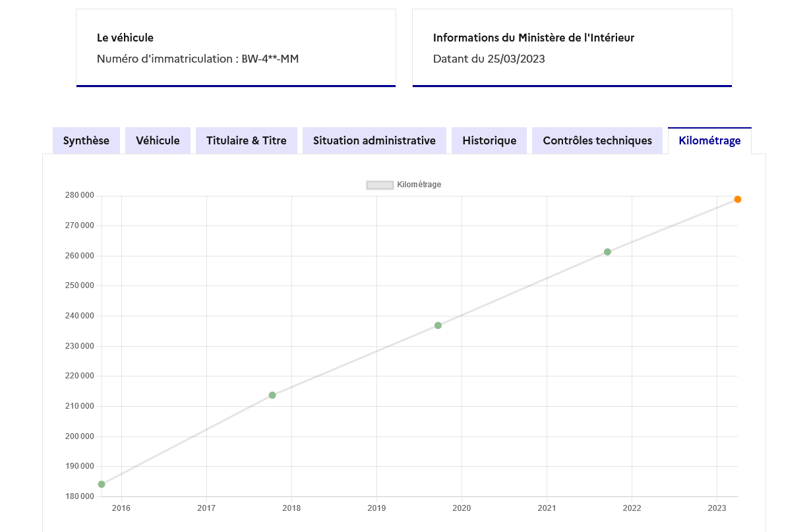
Task: Click the 2020 label on the X axis
Action: click(462, 508)
